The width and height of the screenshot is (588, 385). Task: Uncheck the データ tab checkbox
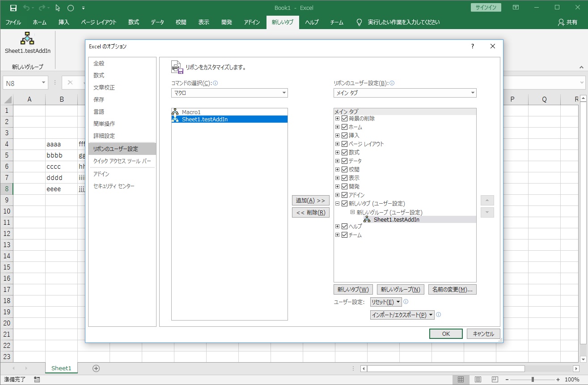click(344, 161)
